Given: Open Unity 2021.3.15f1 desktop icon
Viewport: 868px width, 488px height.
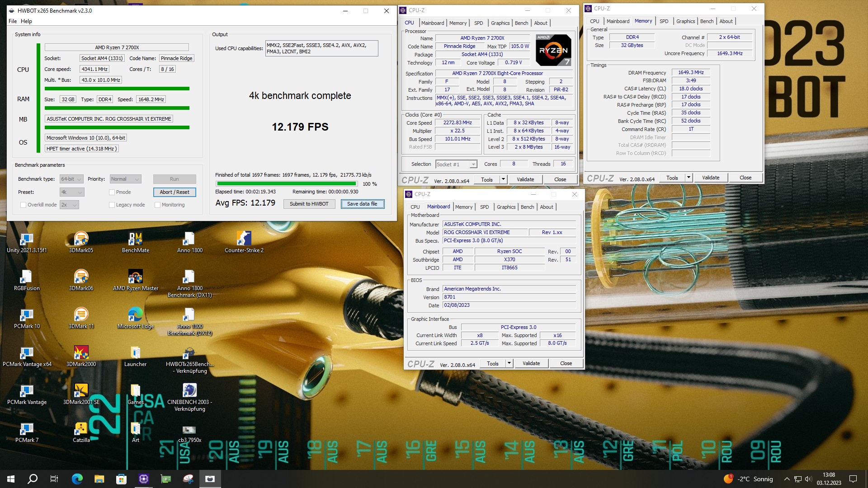Looking at the screenshot, I should pyautogui.click(x=27, y=242).
